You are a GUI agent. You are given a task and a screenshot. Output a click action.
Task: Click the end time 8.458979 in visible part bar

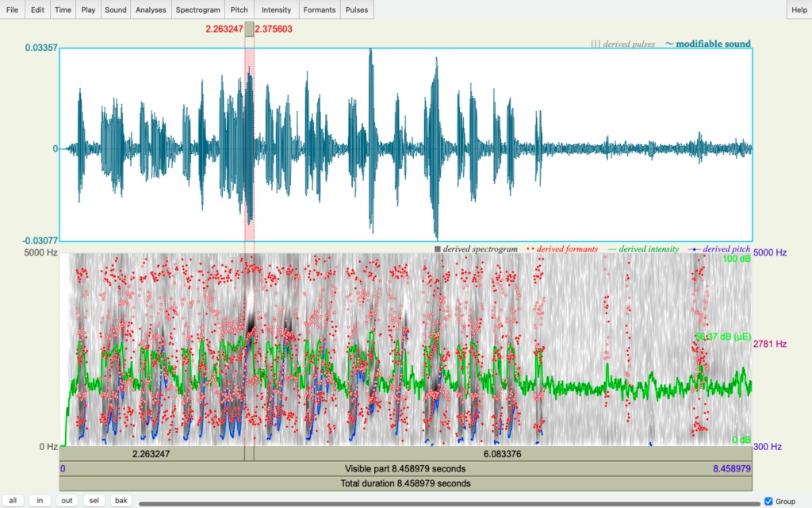click(x=731, y=468)
